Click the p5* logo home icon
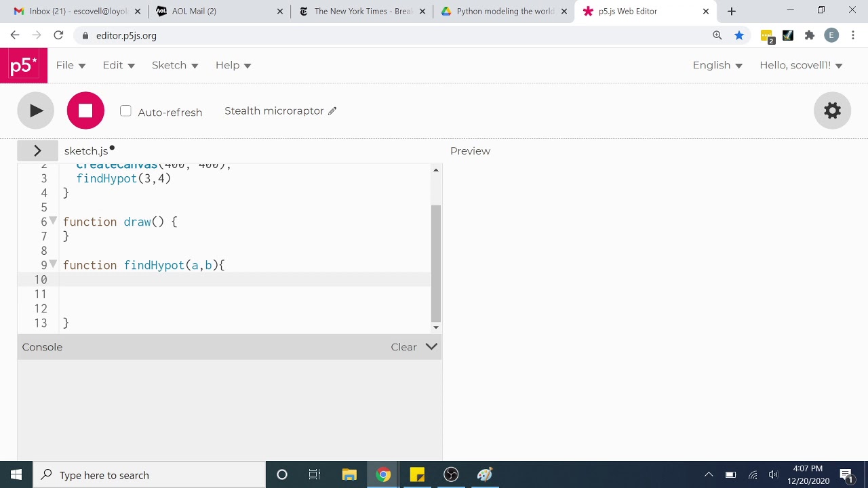 (x=24, y=65)
